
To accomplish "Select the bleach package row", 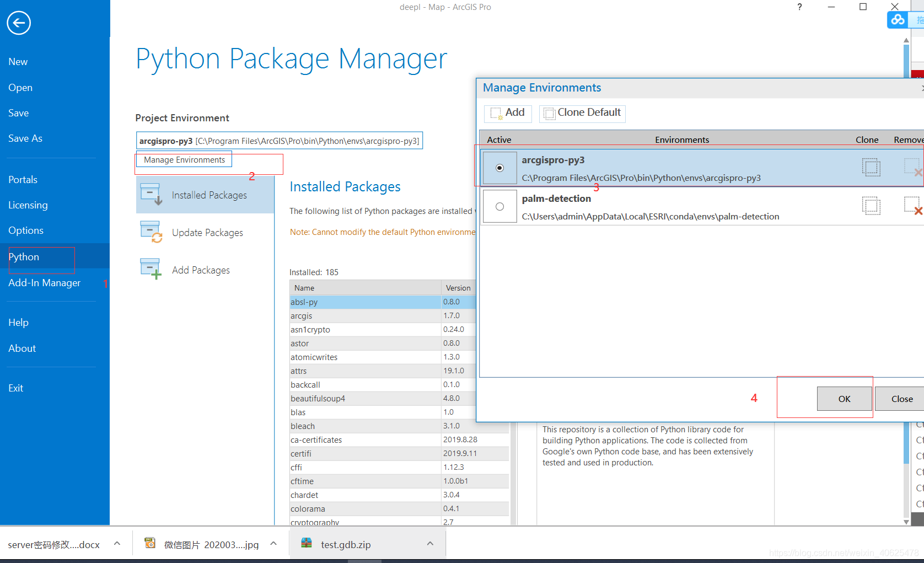I will (400, 426).
